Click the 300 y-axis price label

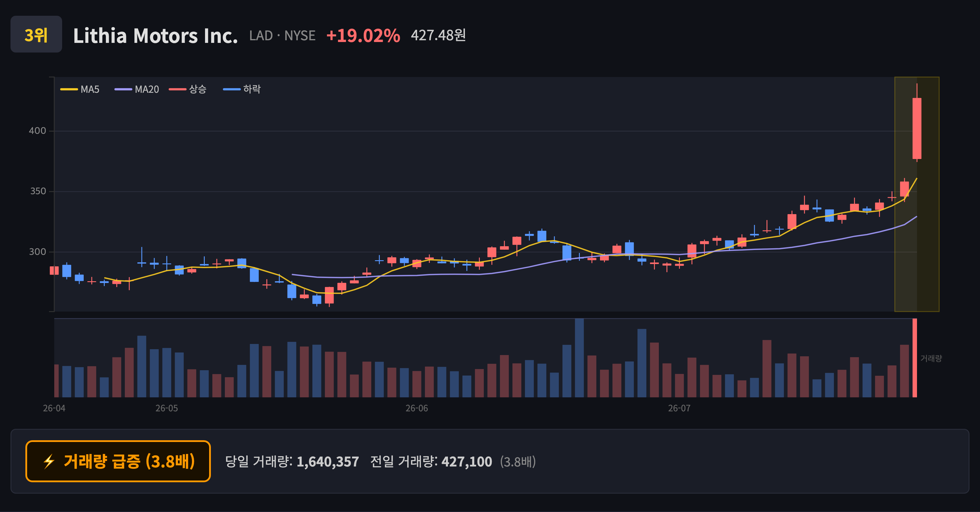(x=37, y=252)
